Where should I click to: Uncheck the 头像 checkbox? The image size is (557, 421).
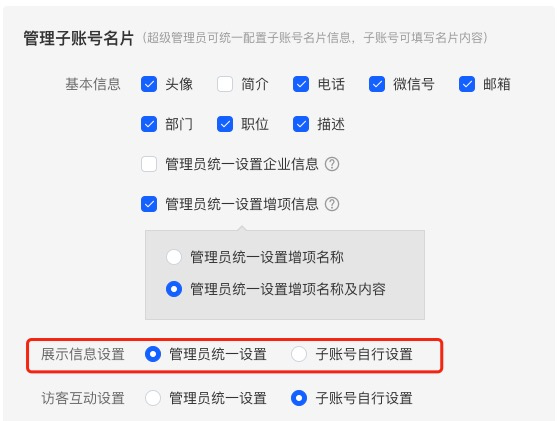tap(149, 84)
